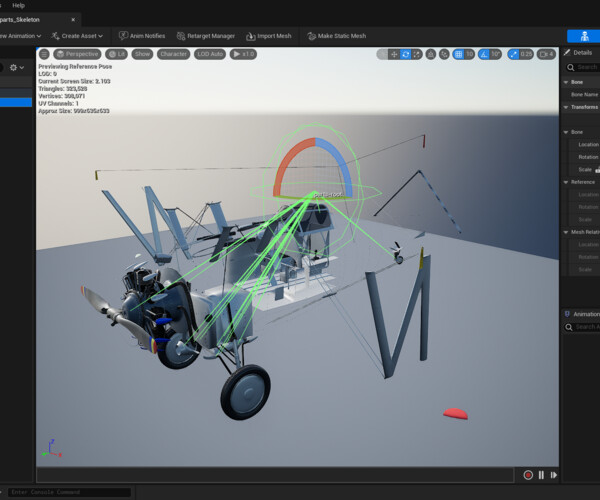This screenshot has width=600, height=500.
Task: Open the Character menu in viewport
Action: coord(173,54)
